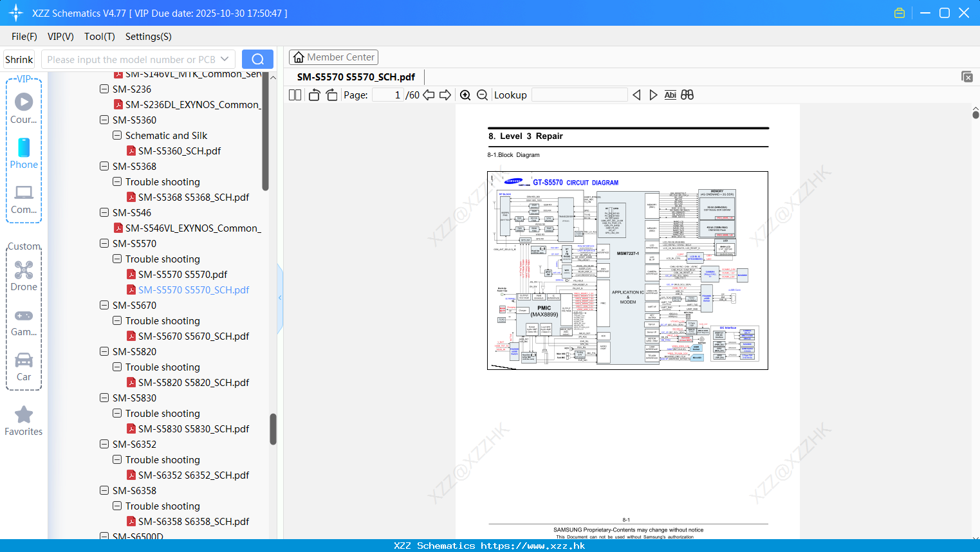Screen dimensions: 980x552
Task: Click the binoculars search icon
Action: coord(687,95)
